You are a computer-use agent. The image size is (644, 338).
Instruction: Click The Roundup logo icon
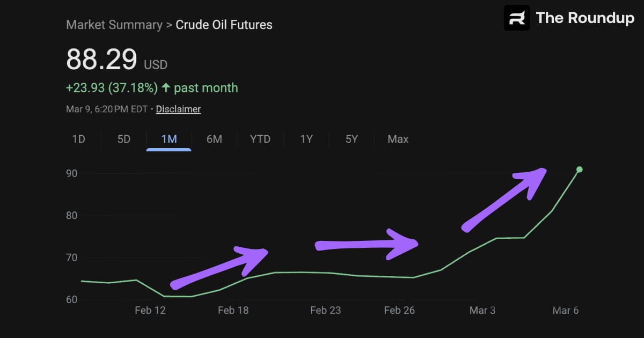(x=516, y=18)
